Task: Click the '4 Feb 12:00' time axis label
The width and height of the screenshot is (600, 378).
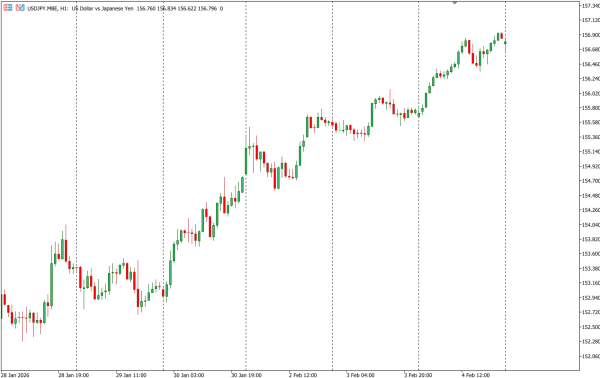Action: [x=476, y=375]
